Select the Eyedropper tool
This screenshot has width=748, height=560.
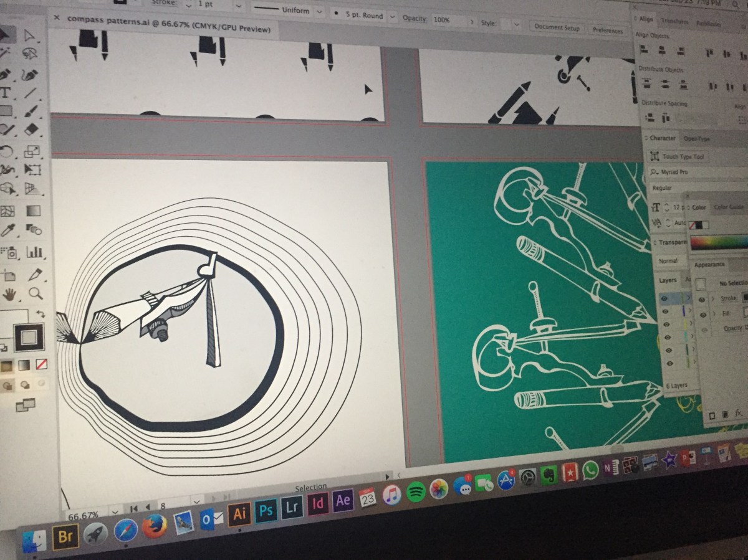pos(7,231)
